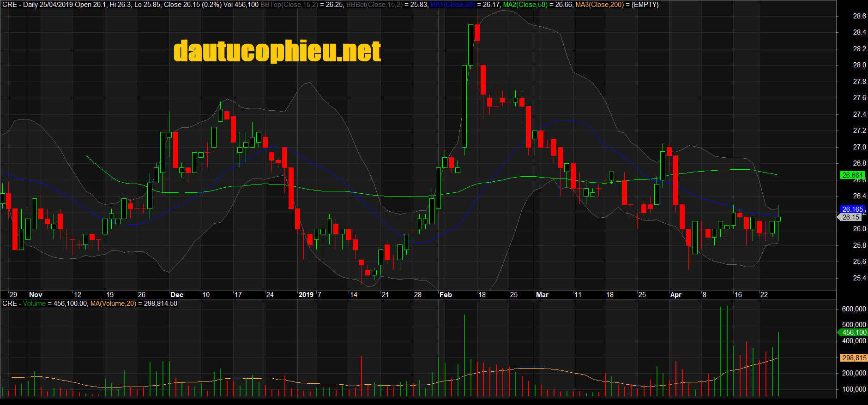Select the BBBot(Close,15,2) indicator label

(x=374, y=5)
